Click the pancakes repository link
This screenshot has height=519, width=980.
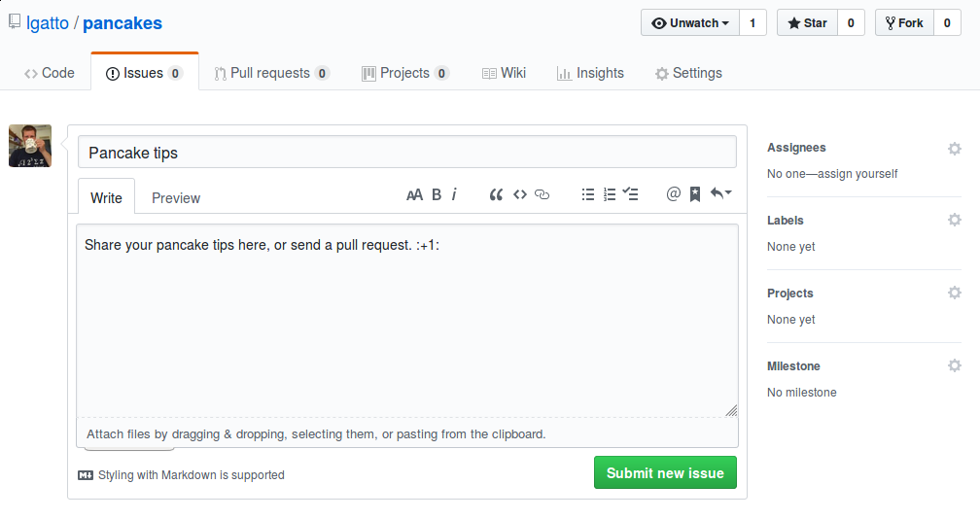pyautogui.click(x=122, y=23)
